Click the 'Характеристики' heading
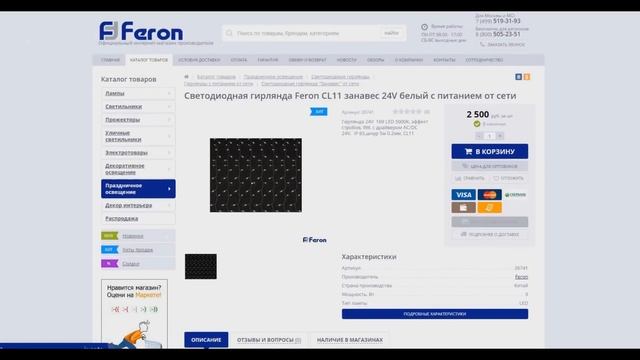 (369, 257)
